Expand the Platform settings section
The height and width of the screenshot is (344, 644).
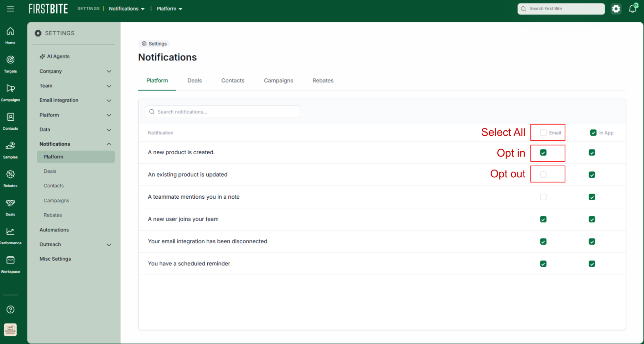click(76, 115)
